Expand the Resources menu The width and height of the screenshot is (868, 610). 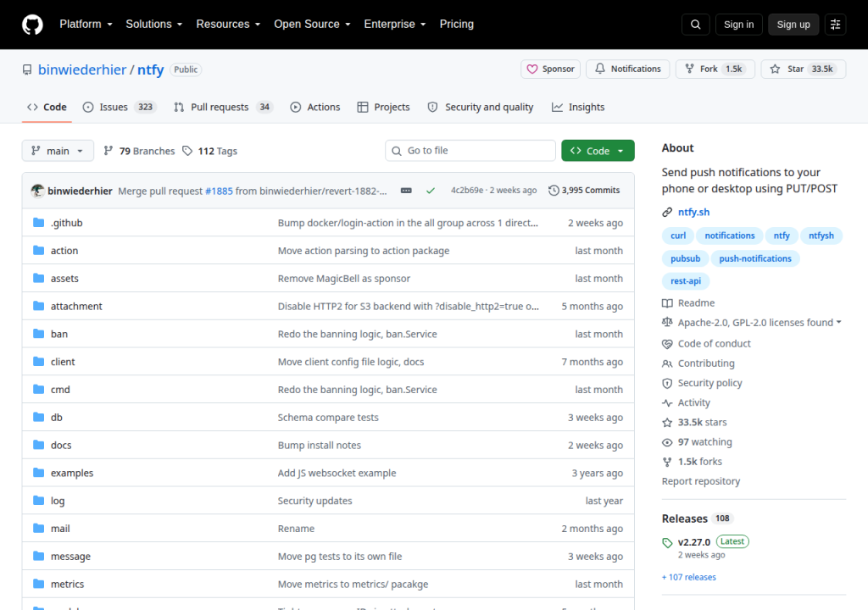pos(228,25)
